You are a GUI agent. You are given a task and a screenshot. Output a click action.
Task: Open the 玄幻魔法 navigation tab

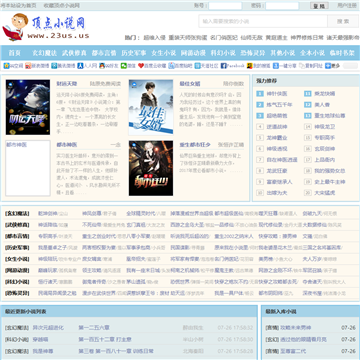[x=44, y=53]
